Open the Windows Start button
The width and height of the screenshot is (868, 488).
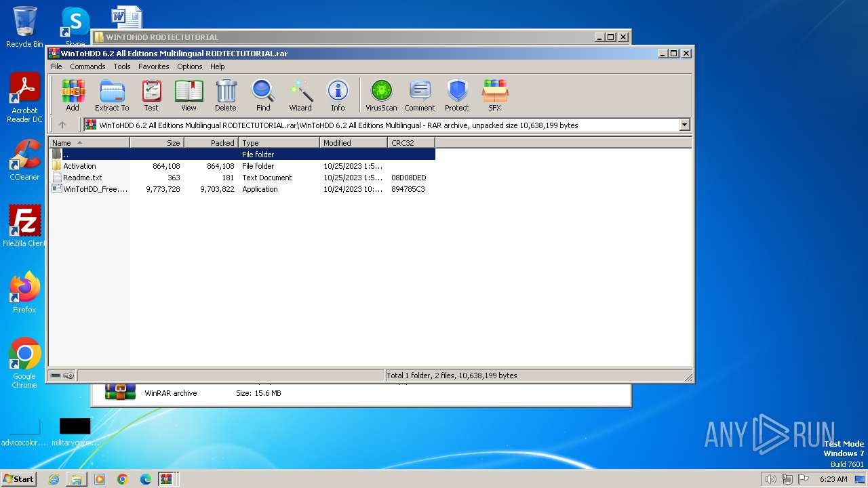point(19,479)
